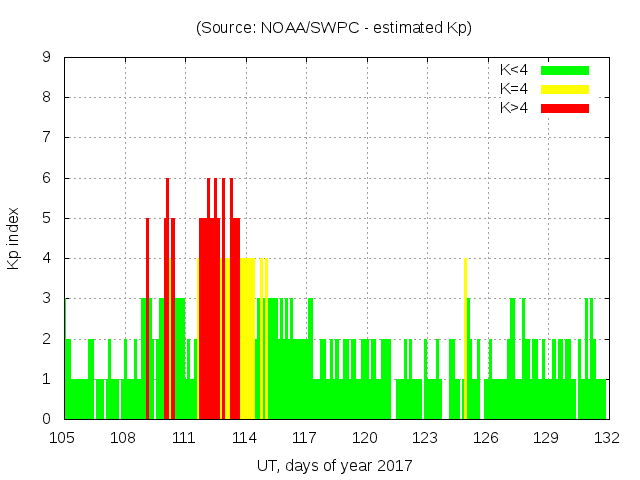Select the "K<4" legend text label
This screenshot has height=480, width=640.
[515, 70]
